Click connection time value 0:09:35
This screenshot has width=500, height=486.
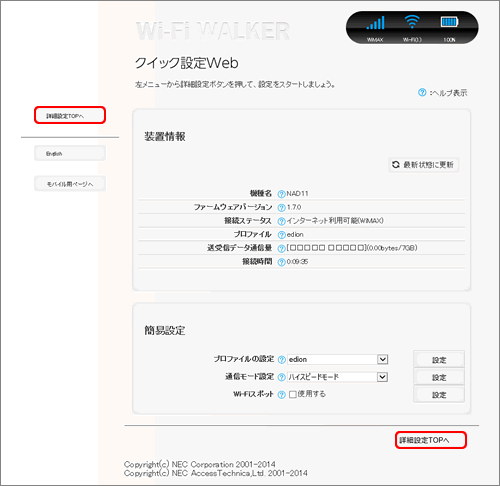pyautogui.click(x=297, y=262)
